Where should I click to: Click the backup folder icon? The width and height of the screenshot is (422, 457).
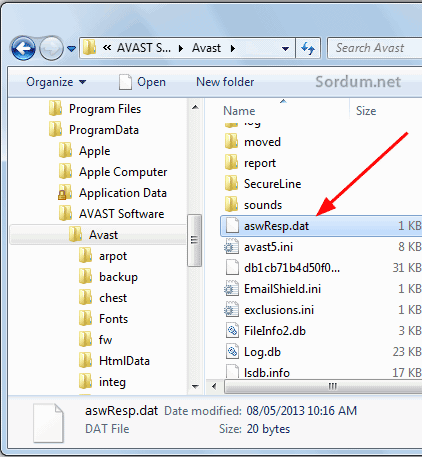click(86, 277)
